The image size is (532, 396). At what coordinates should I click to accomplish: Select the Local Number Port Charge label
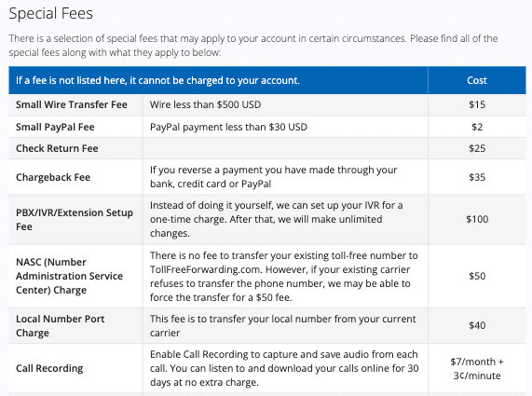click(x=60, y=326)
